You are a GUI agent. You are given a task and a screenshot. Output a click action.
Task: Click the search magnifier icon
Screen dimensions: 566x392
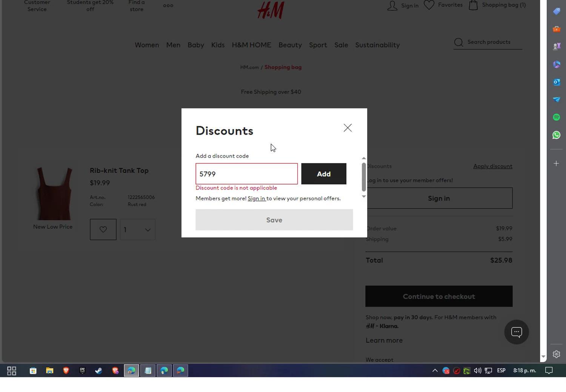pyautogui.click(x=458, y=42)
